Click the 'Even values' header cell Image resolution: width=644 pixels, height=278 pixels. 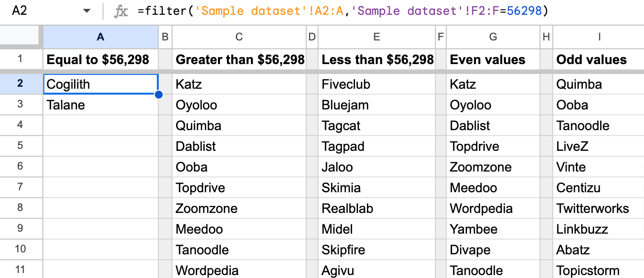pos(493,60)
